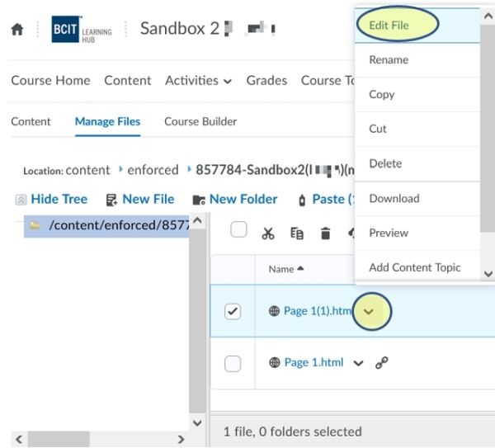
Task: Open the Page 1.html file link
Action: 313,362
